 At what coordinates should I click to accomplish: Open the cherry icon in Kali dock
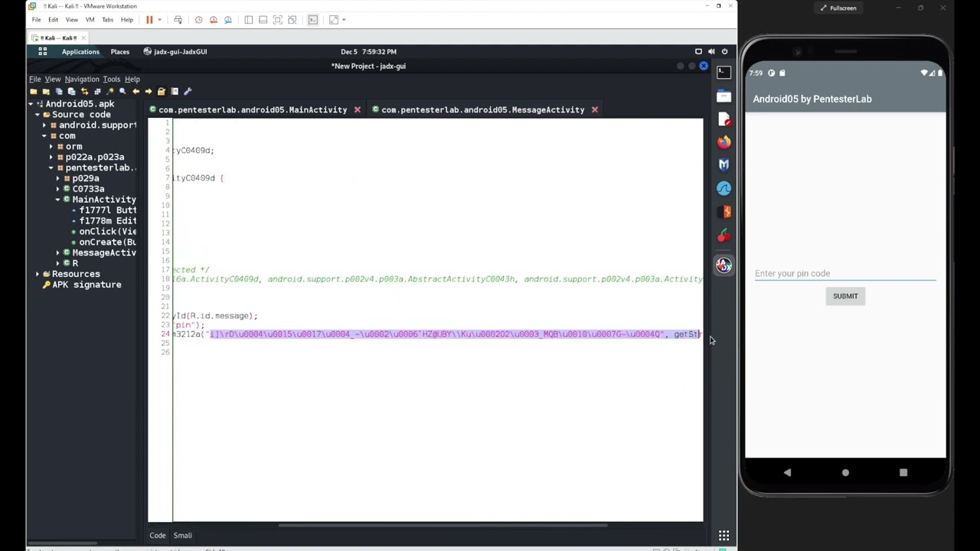[x=724, y=236]
